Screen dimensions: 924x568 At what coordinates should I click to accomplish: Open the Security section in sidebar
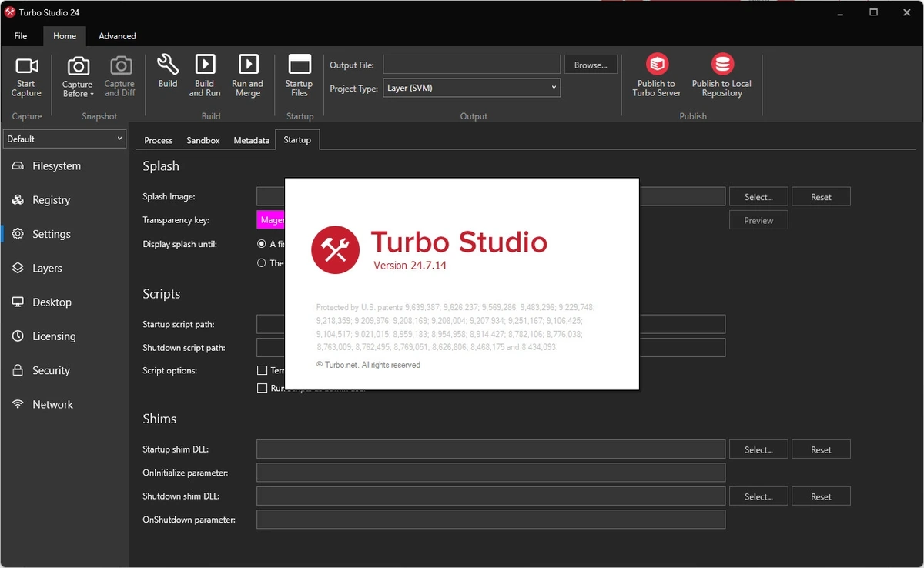pos(64,370)
